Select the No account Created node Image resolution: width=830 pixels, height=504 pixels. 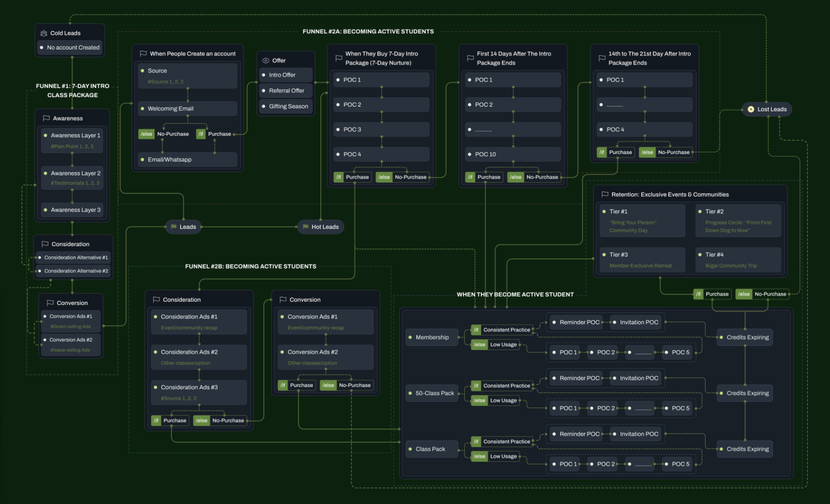pos(70,47)
